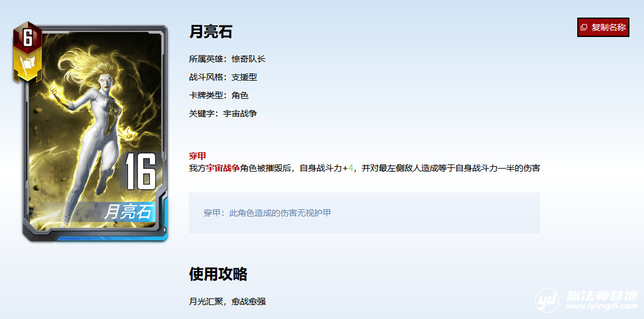The height and width of the screenshot is (319, 644).
Task: Click the 使用攻略 section heading
Action: point(218,274)
